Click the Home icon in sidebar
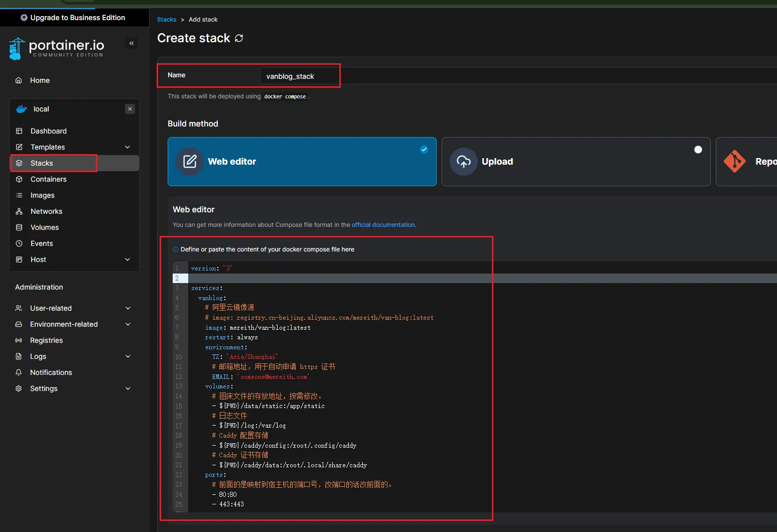This screenshot has width=777, height=532. (x=19, y=80)
